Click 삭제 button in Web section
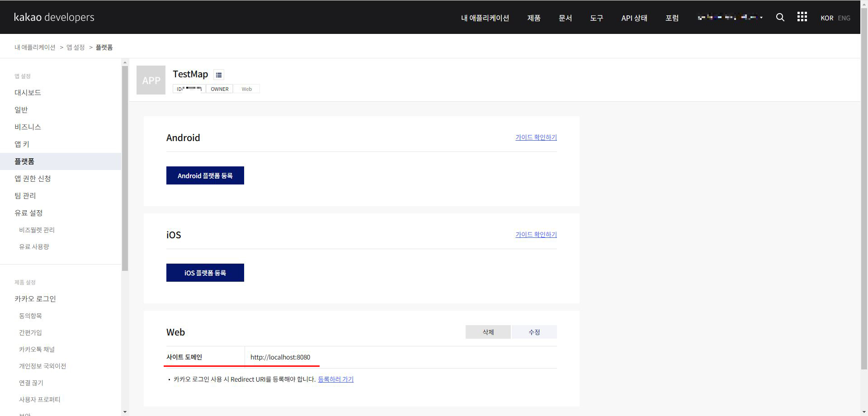 488,332
